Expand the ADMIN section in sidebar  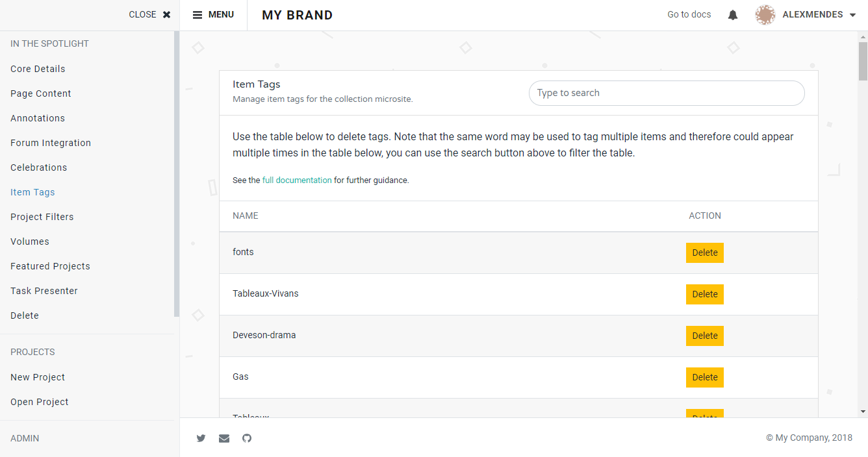(x=25, y=438)
